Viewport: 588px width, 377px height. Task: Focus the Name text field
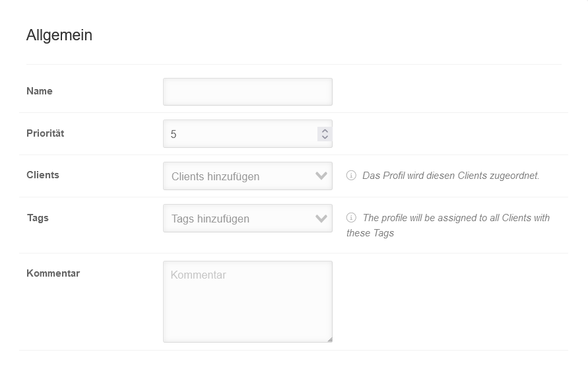point(247,92)
